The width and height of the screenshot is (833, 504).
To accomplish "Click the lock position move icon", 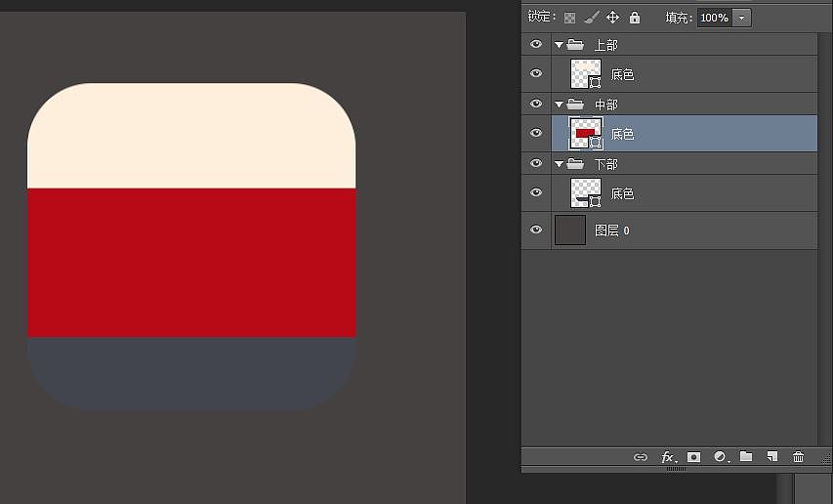I will 612,18.
